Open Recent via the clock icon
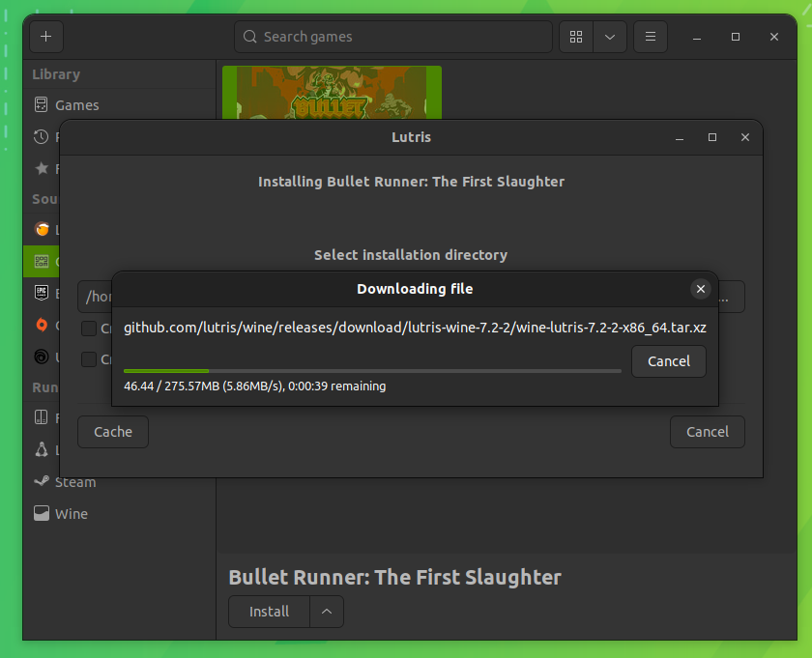 click(41, 136)
